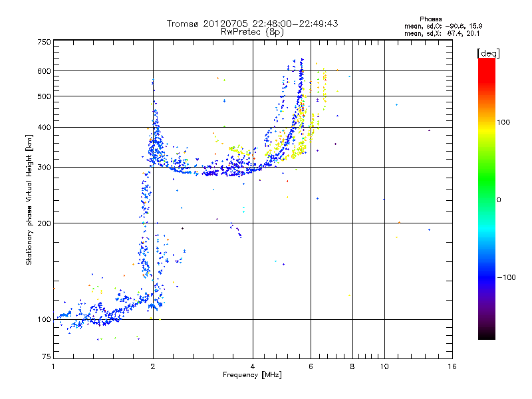Click the y-axis '600' tick label

tap(44, 71)
